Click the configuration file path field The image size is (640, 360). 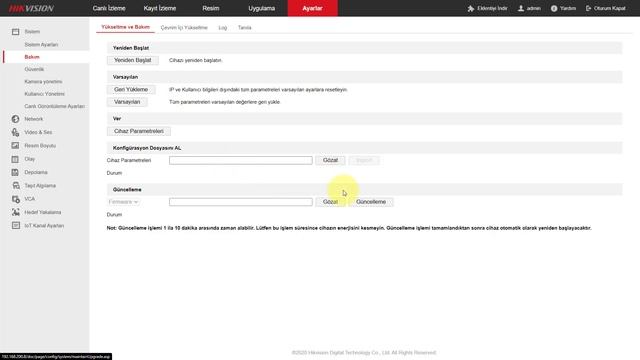[x=241, y=160]
